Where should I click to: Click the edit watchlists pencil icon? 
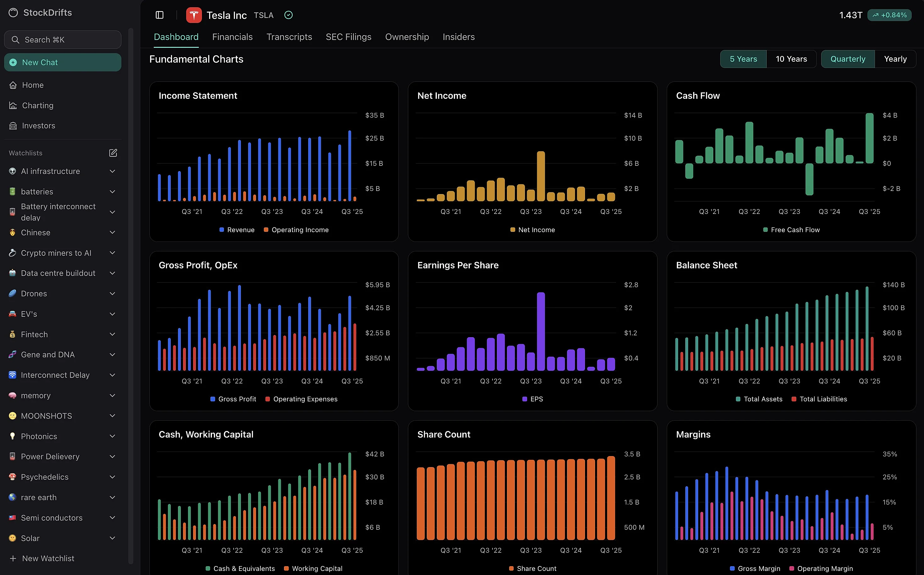113,153
